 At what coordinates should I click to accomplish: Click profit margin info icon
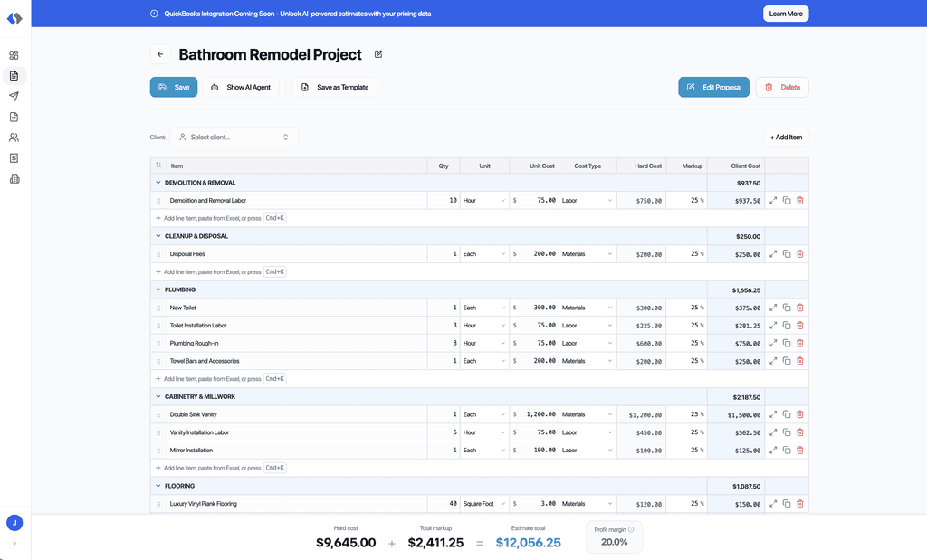pyautogui.click(x=631, y=529)
